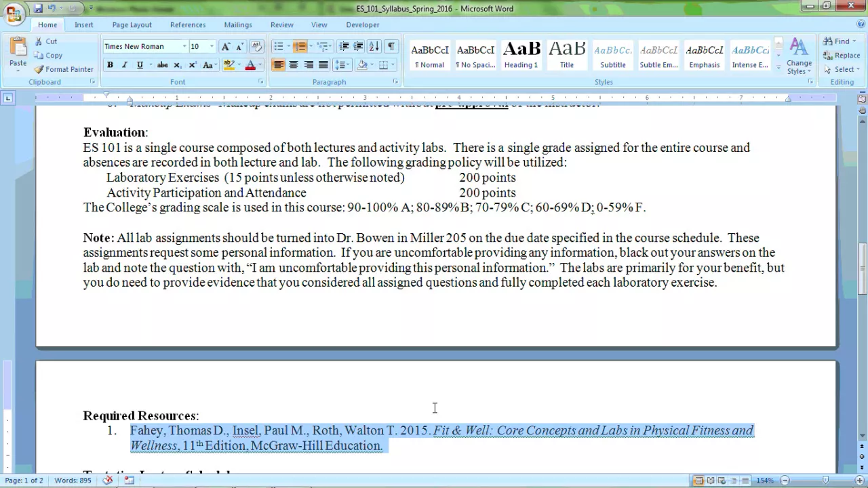Apply Subtitle style
This screenshot has height=488, width=868.
(613, 56)
